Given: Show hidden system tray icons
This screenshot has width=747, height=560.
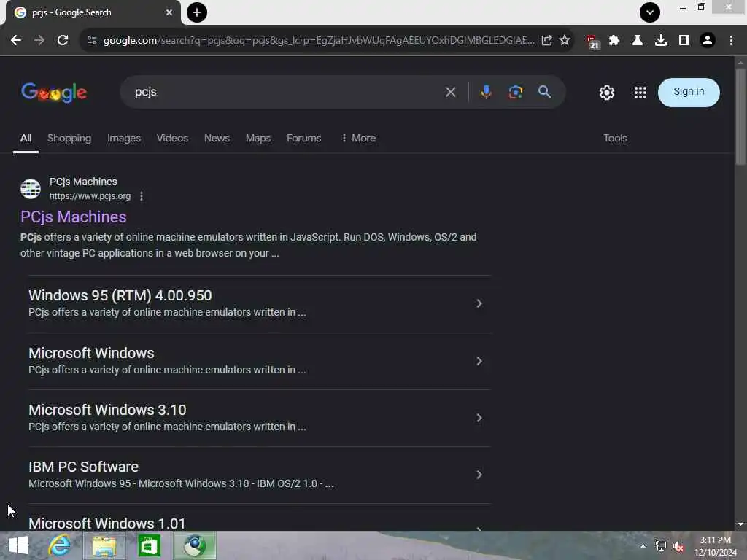Looking at the screenshot, I should (643, 546).
